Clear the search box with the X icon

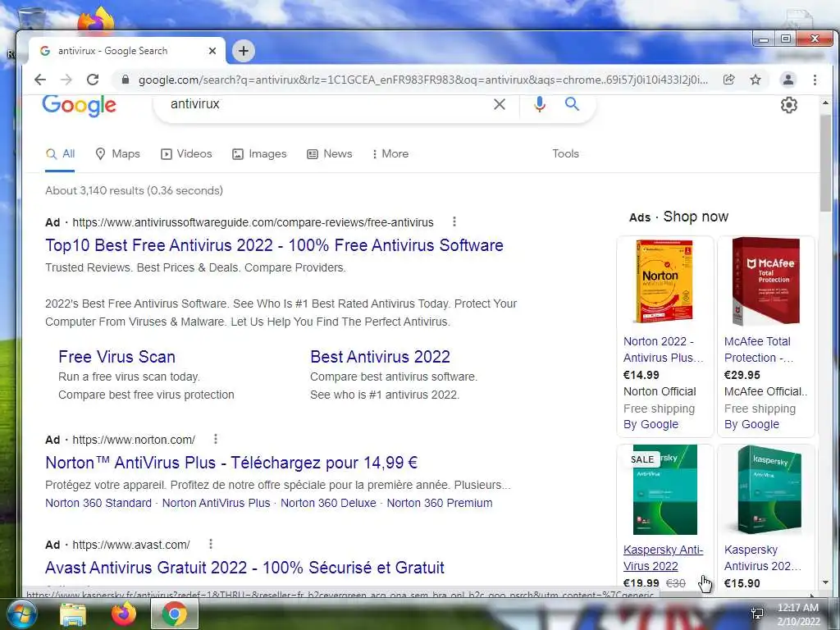(500, 104)
